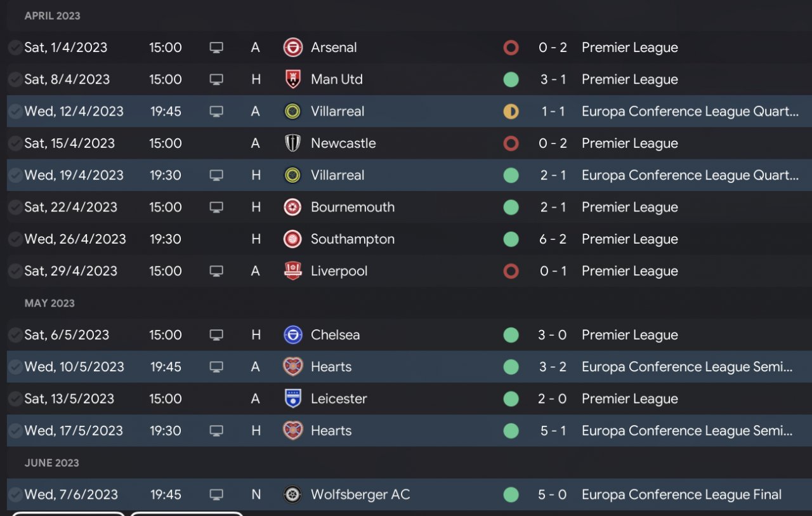Click the Southampton club badge
Image resolution: width=812 pixels, height=516 pixels.
click(x=292, y=239)
